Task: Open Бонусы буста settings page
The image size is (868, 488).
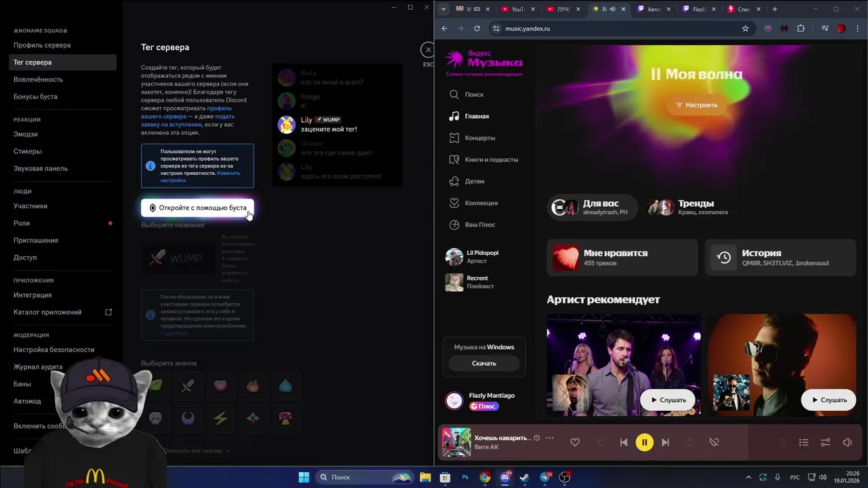Action: [35, 97]
